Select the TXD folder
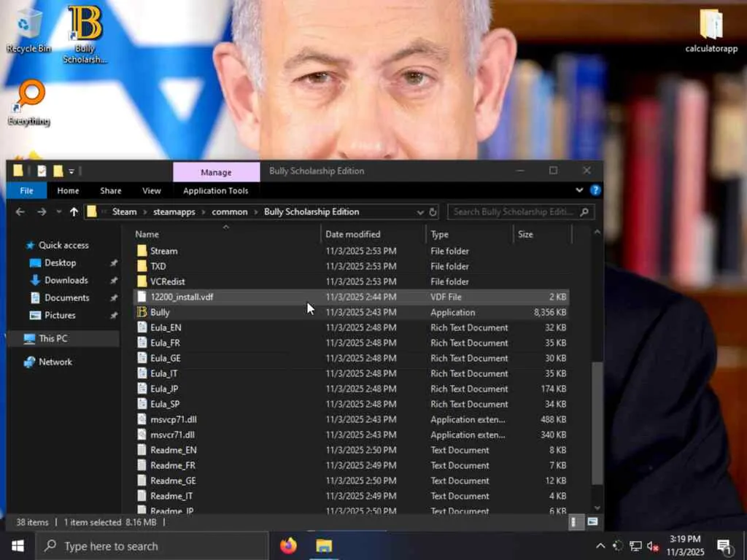 (x=158, y=266)
